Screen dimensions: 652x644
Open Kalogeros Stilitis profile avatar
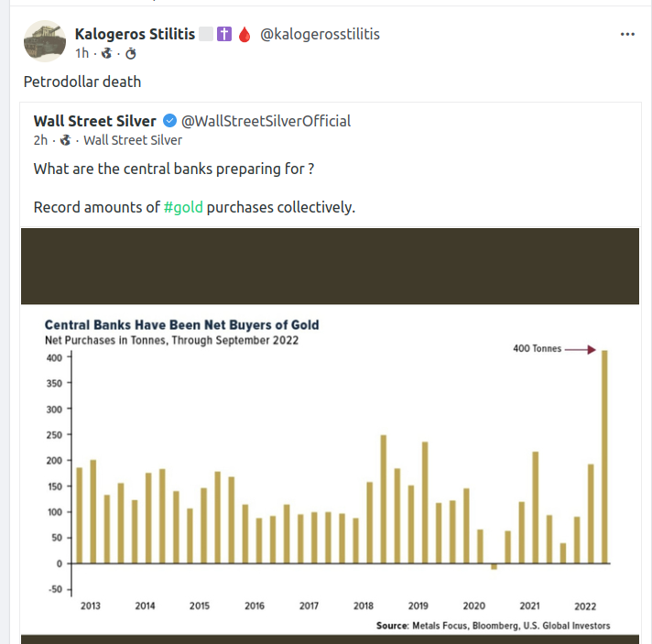click(43, 42)
